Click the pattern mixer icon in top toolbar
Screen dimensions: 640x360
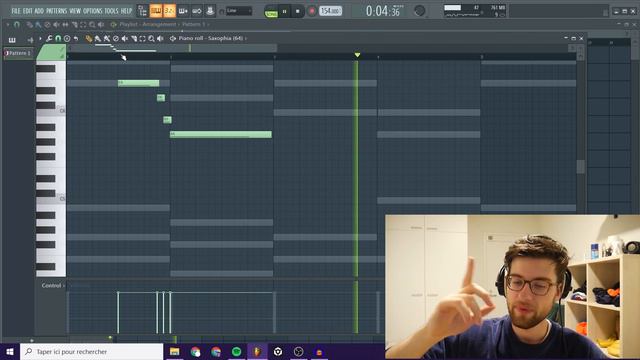coord(142,11)
